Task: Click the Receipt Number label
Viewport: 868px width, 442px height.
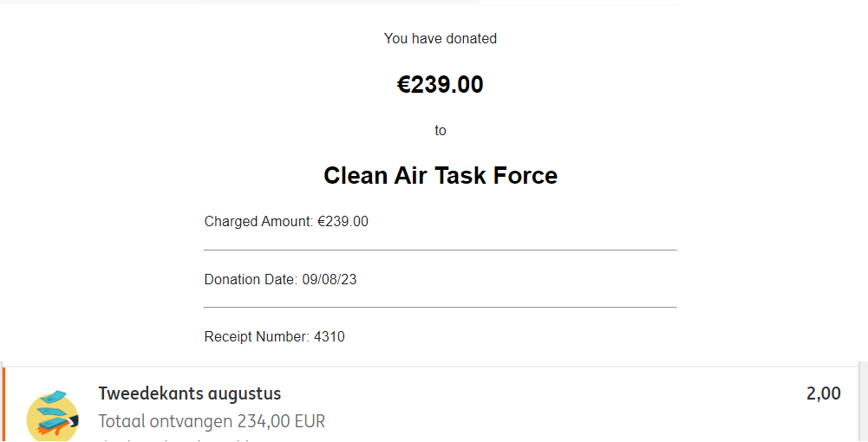Action: (257, 336)
